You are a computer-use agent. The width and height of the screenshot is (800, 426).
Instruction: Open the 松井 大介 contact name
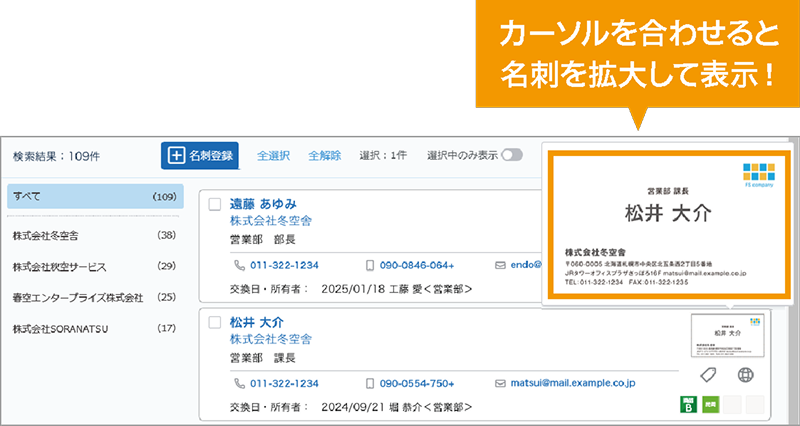[x=256, y=322]
